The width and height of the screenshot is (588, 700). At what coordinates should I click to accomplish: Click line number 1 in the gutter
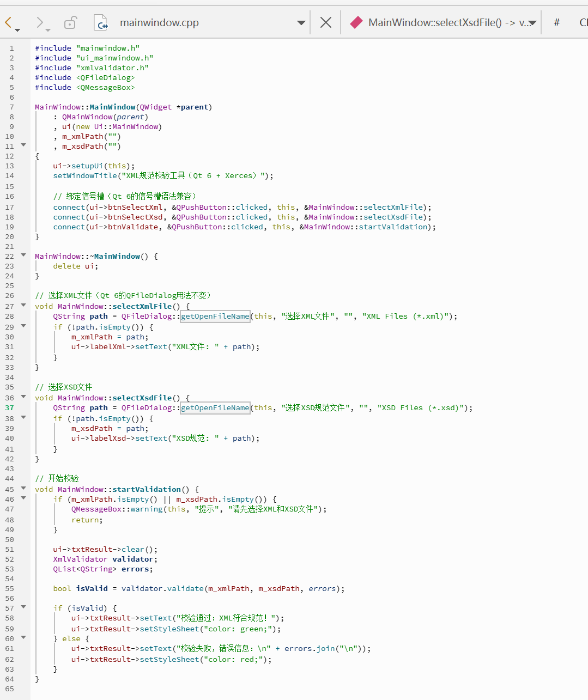pyautogui.click(x=11, y=48)
